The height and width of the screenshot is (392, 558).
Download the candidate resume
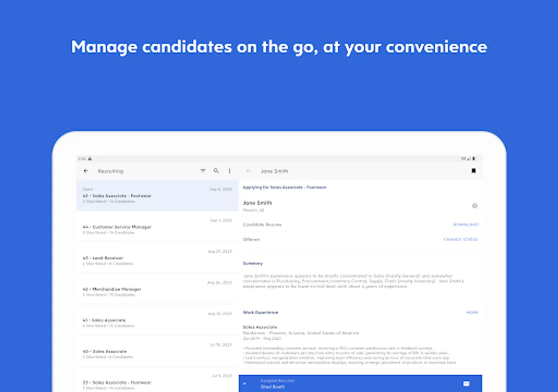click(x=466, y=225)
